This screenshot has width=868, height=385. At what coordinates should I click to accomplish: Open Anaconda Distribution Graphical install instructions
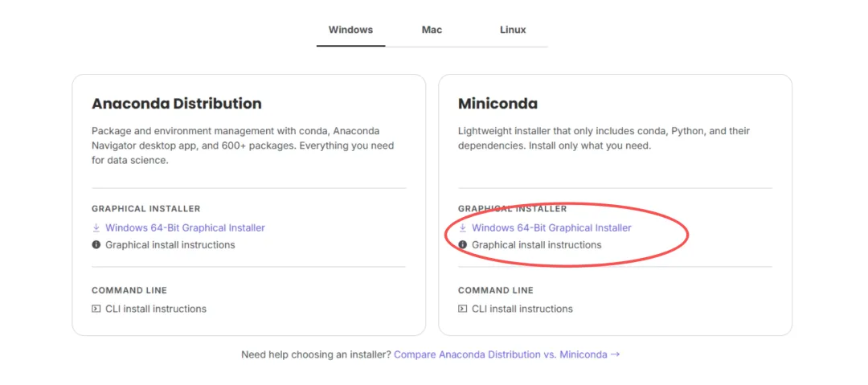click(170, 245)
